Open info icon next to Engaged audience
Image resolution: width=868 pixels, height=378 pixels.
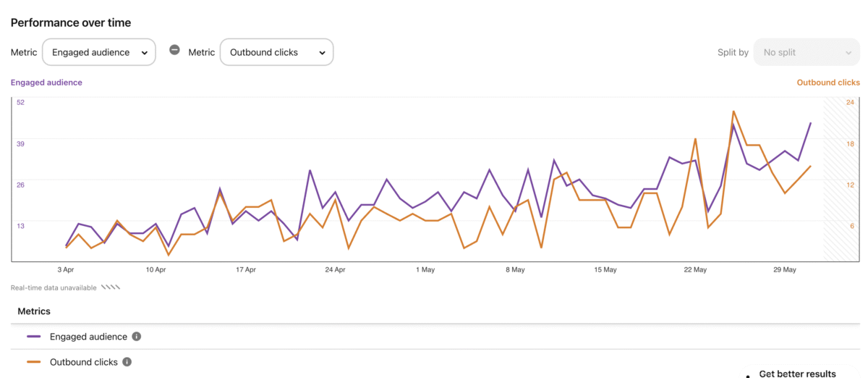137,337
